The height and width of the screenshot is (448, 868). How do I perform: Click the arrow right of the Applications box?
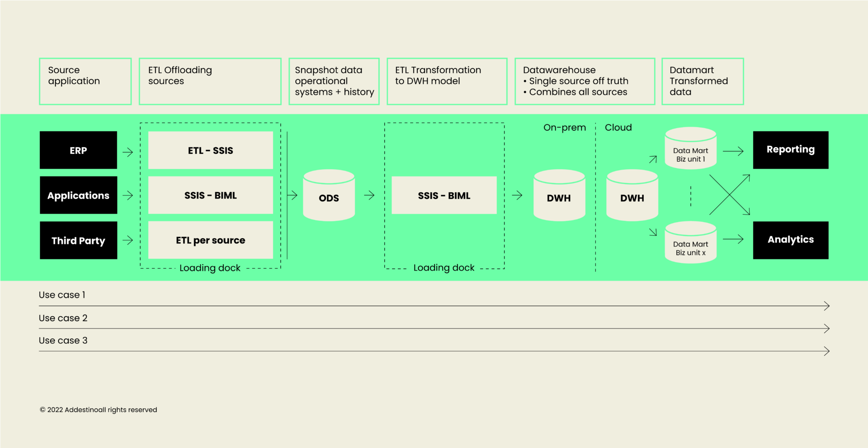(x=128, y=195)
